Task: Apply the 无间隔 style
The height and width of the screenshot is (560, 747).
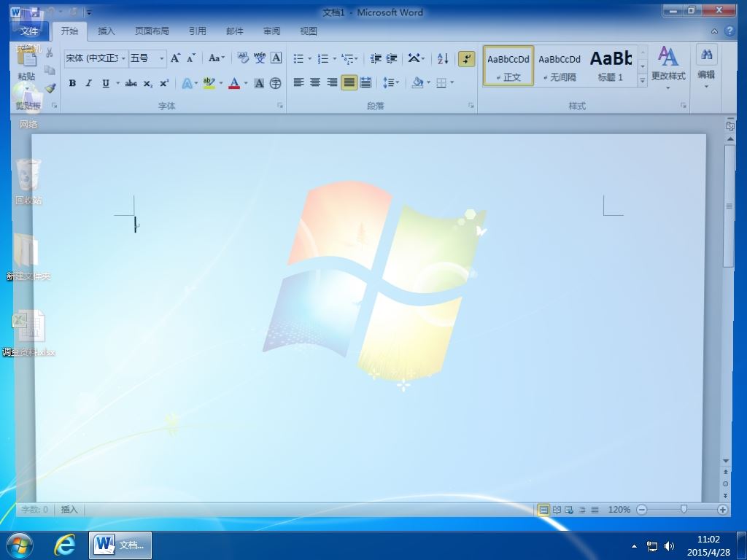Action: point(560,66)
